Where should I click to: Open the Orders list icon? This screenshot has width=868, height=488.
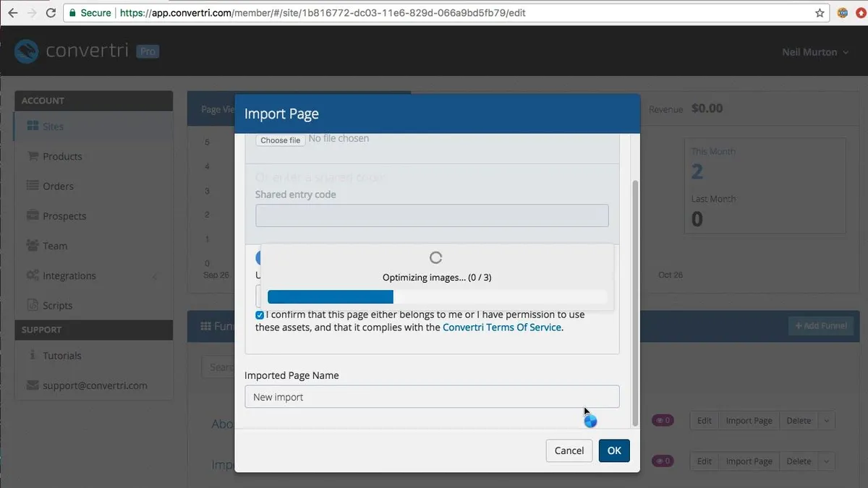[x=33, y=186]
